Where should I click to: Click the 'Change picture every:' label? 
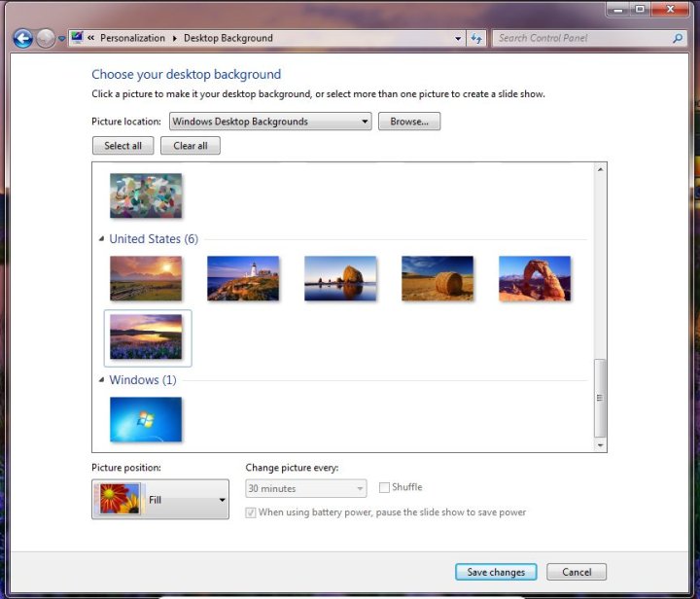tap(292, 468)
